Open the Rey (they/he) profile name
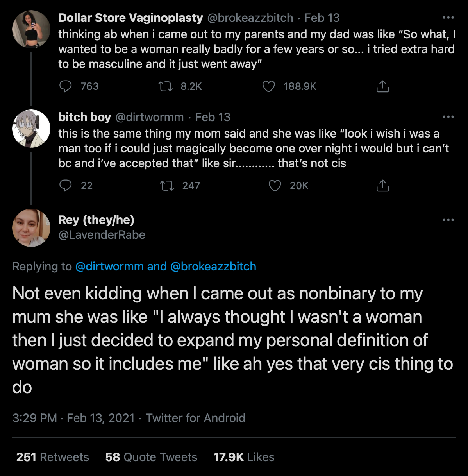Viewport: 468px width, 476px height. [x=96, y=220]
